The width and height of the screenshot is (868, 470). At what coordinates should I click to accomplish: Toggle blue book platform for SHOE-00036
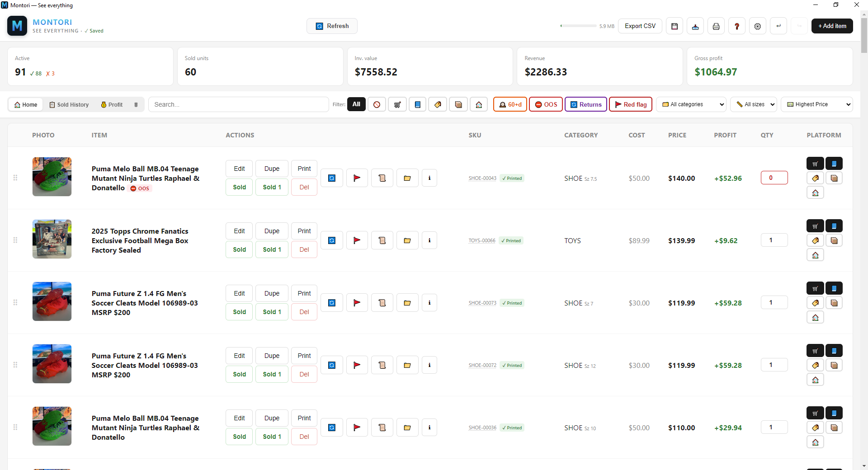834,413
